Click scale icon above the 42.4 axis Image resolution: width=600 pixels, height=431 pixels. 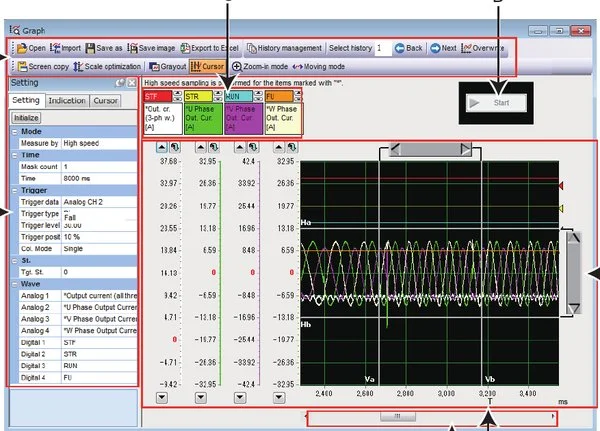[253, 147]
